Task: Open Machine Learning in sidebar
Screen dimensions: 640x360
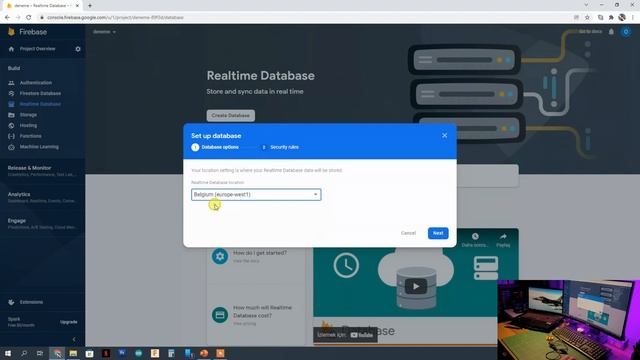Action: tap(39, 147)
